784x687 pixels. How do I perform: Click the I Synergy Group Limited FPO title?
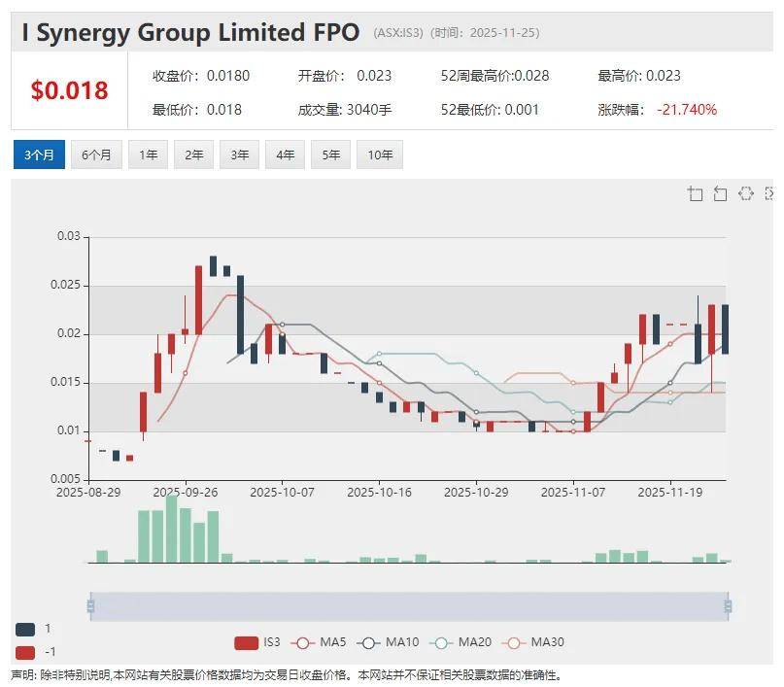(190, 32)
